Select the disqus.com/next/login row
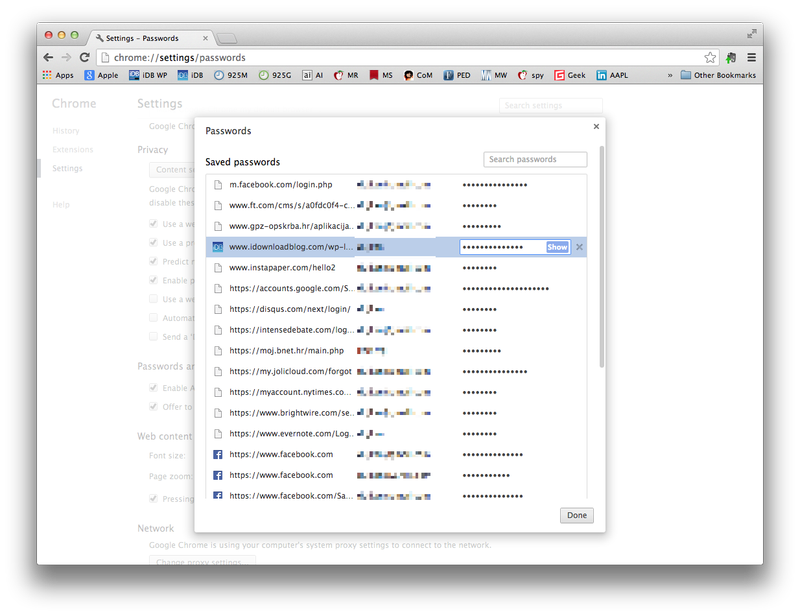The height and width of the screenshot is (616, 800). (396, 309)
